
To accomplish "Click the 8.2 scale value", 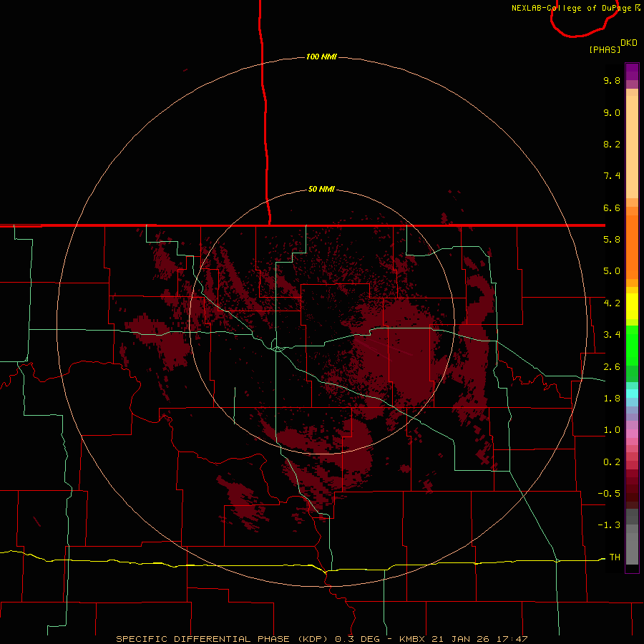I will pos(612,145).
